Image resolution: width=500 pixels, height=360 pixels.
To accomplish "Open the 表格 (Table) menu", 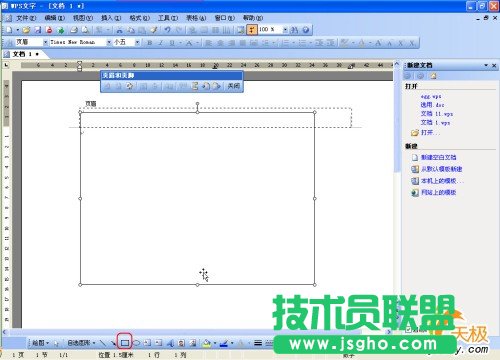I will (196, 18).
